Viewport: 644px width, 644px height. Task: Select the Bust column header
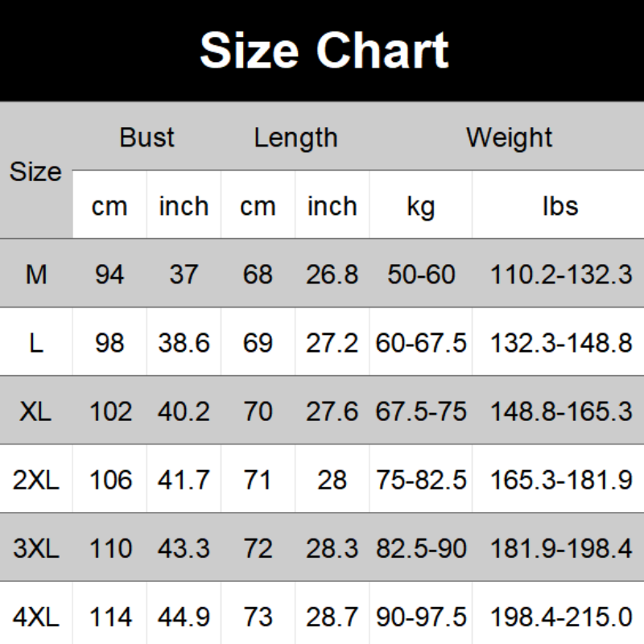point(147,138)
